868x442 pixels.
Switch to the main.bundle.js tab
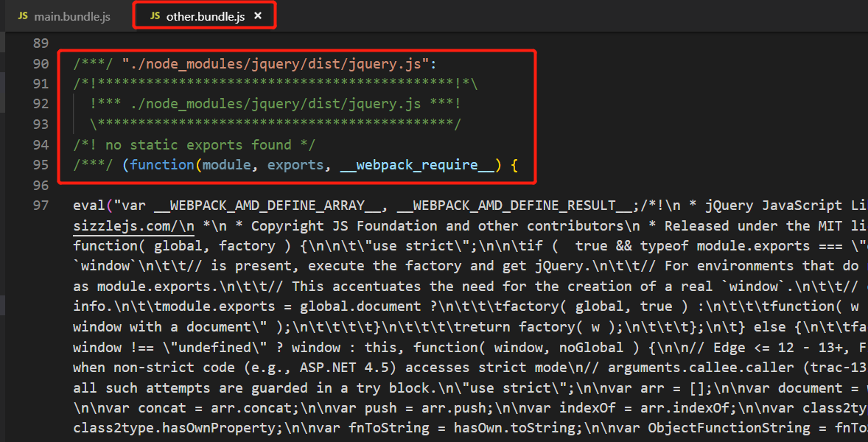pyautogui.click(x=63, y=17)
